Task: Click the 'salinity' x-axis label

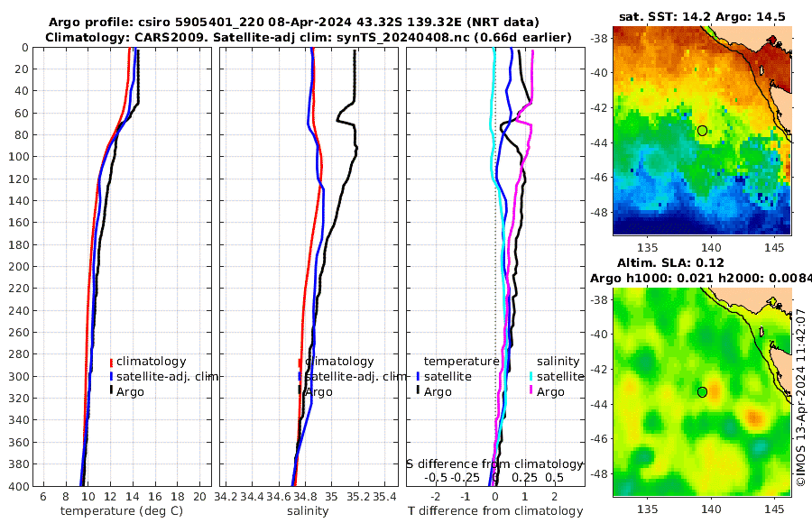Action: coord(308,511)
